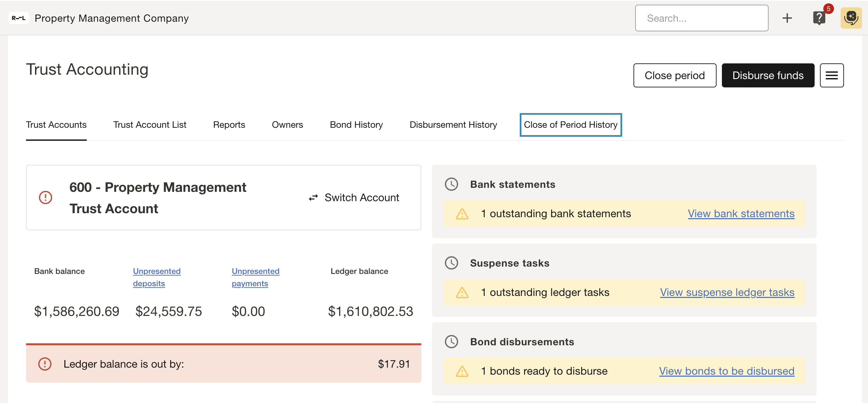Open the hamburger menu button

[831, 75]
